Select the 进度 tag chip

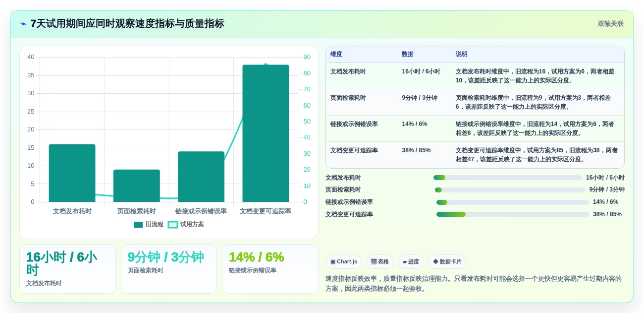click(411, 261)
